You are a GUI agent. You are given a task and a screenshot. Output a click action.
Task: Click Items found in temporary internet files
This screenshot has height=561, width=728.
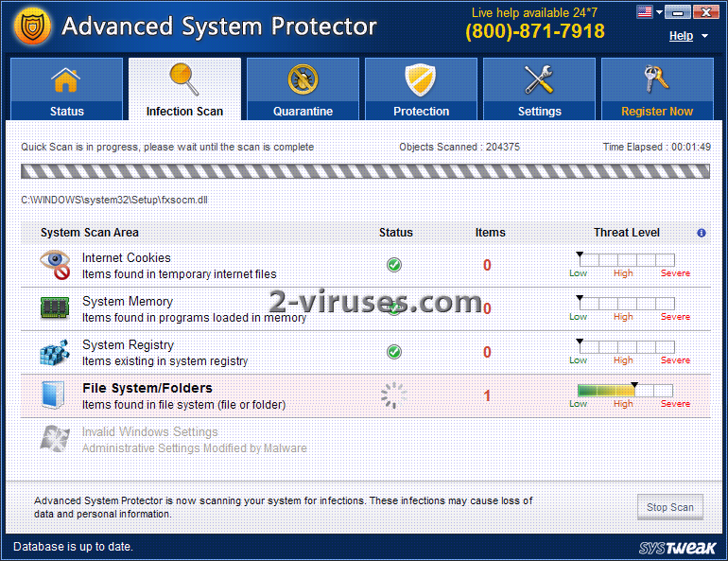pos(180,274)
